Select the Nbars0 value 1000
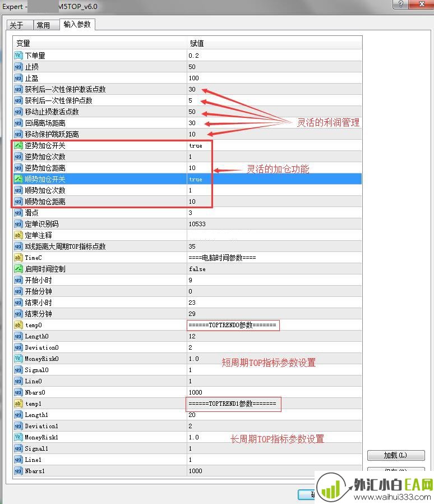 (x=274, y=392)
